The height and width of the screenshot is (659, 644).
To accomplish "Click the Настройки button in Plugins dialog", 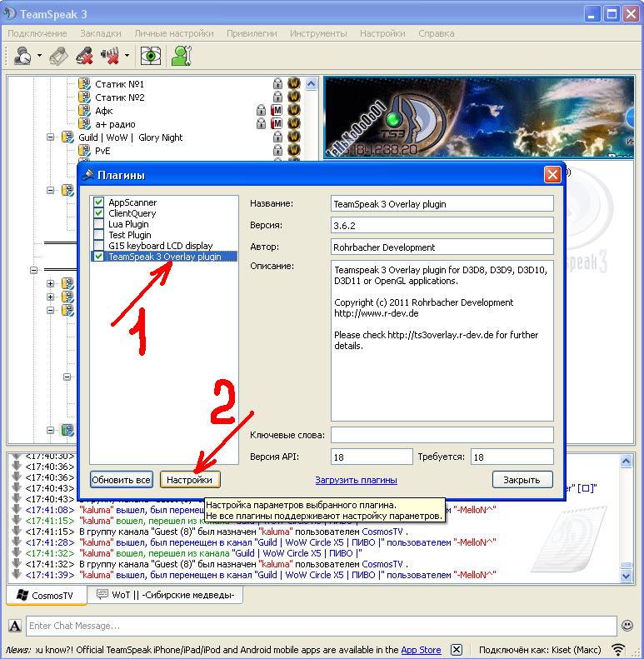I will pyautogui.click(x=190, y=480).
